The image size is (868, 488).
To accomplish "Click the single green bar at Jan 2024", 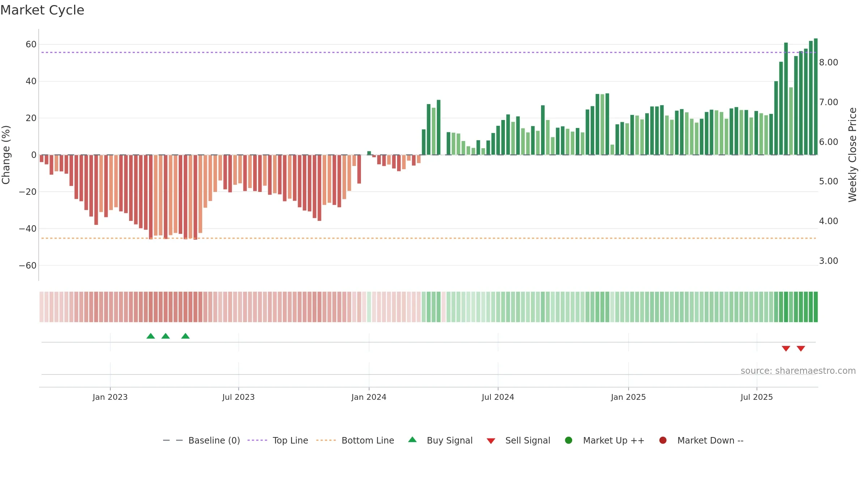I will (x=369, y=153).
